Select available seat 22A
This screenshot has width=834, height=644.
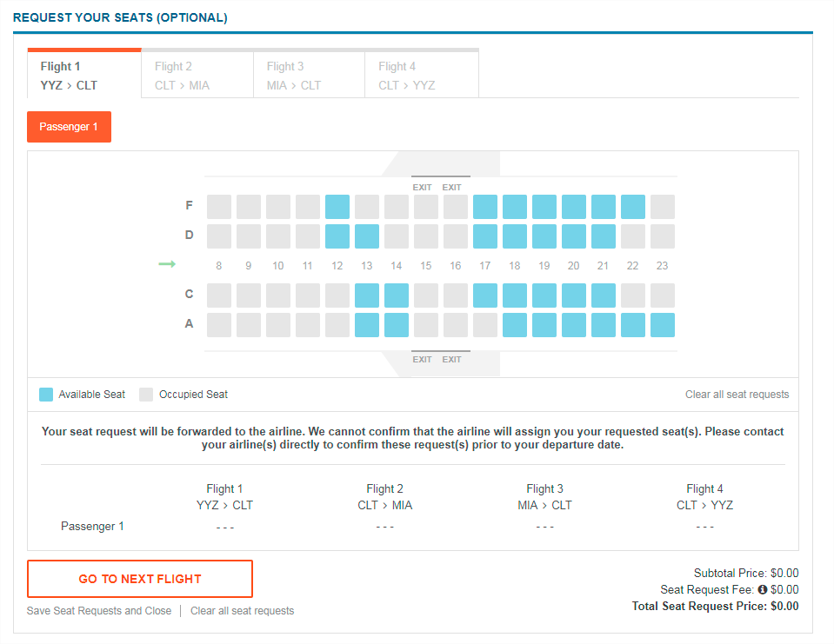coord(632,325)
